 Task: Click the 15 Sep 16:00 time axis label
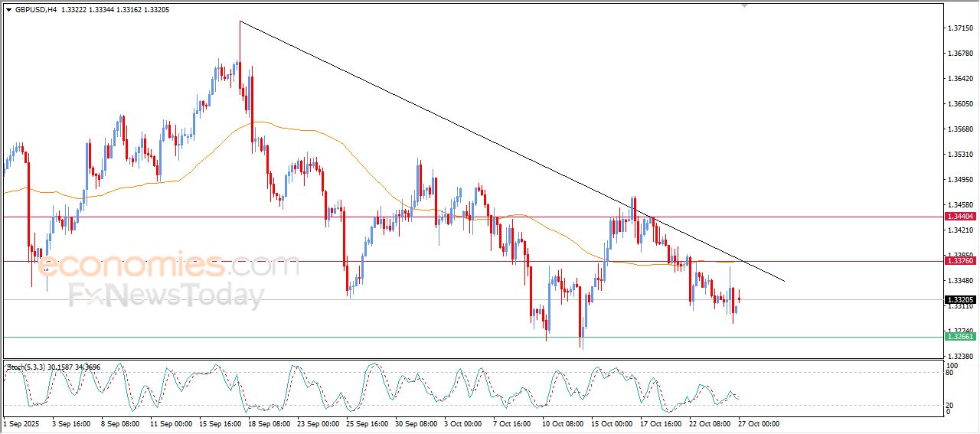point(221,423)
